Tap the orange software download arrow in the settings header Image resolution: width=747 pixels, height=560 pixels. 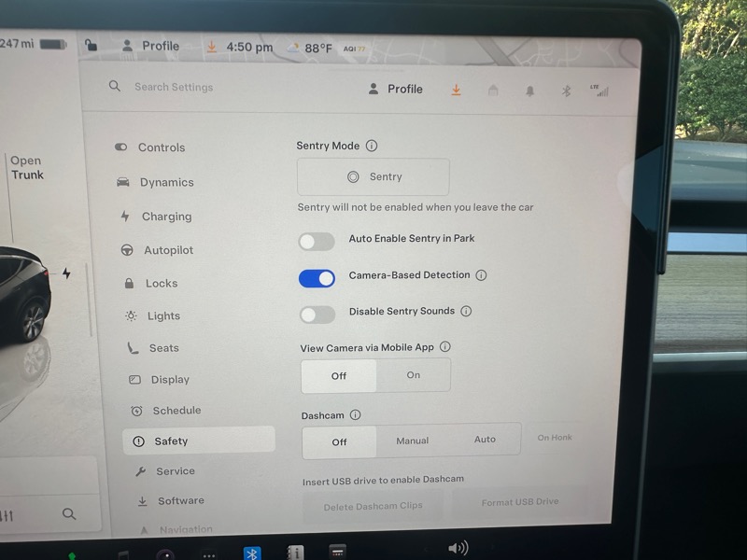pyautogui.click(x=456, y=90)
